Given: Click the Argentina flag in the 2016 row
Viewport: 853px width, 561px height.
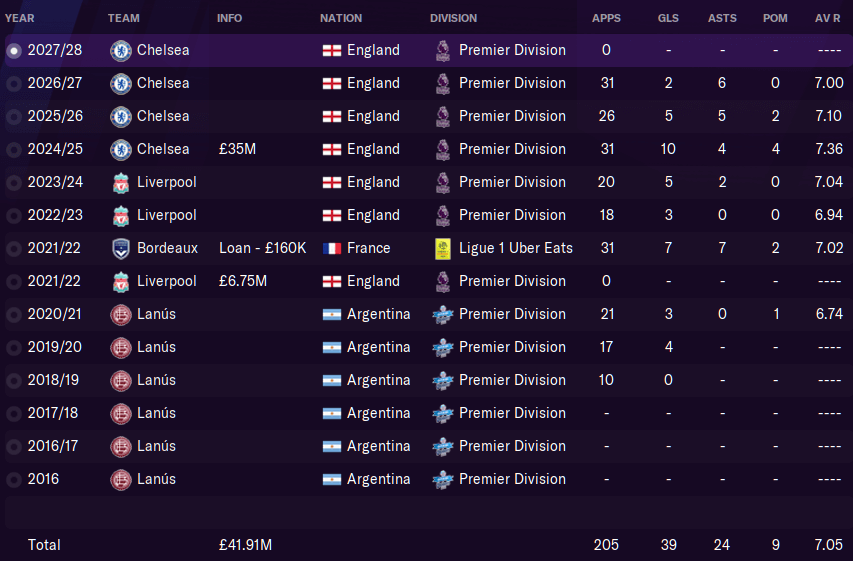Looking at the screenshot, I should 332,479.
